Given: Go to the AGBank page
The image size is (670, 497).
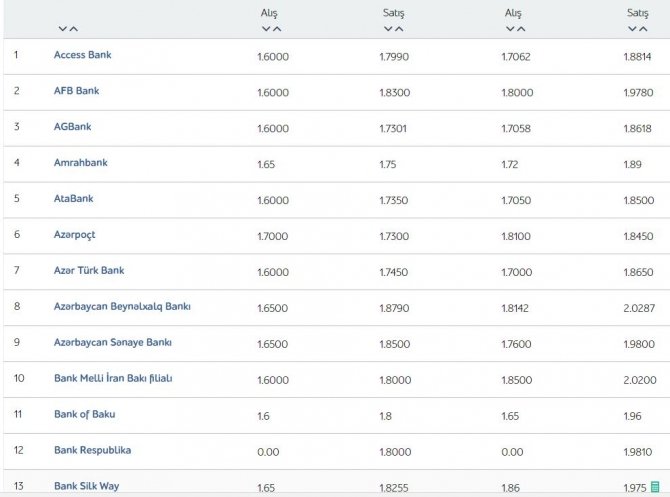Looking at the screenshot, I should [73, 126].
